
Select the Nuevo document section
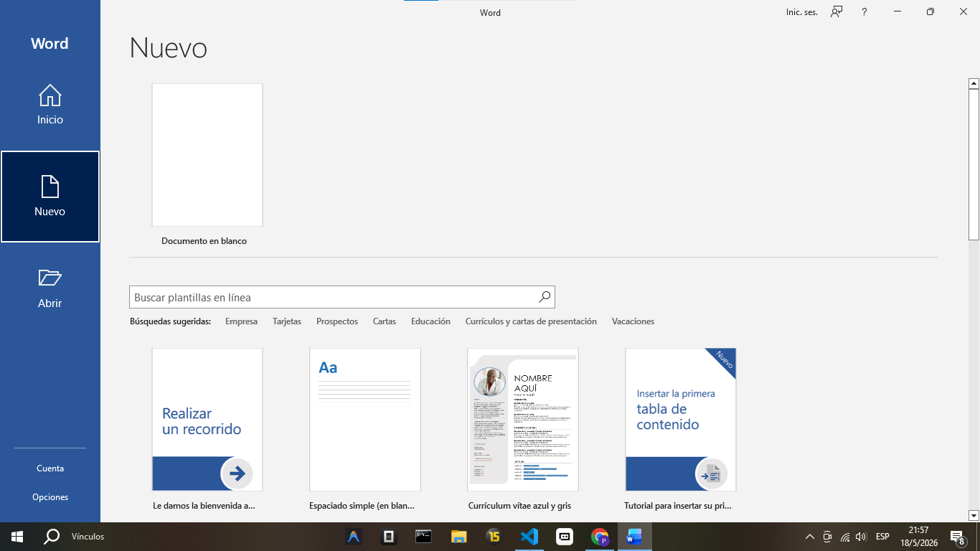point(50,197)
